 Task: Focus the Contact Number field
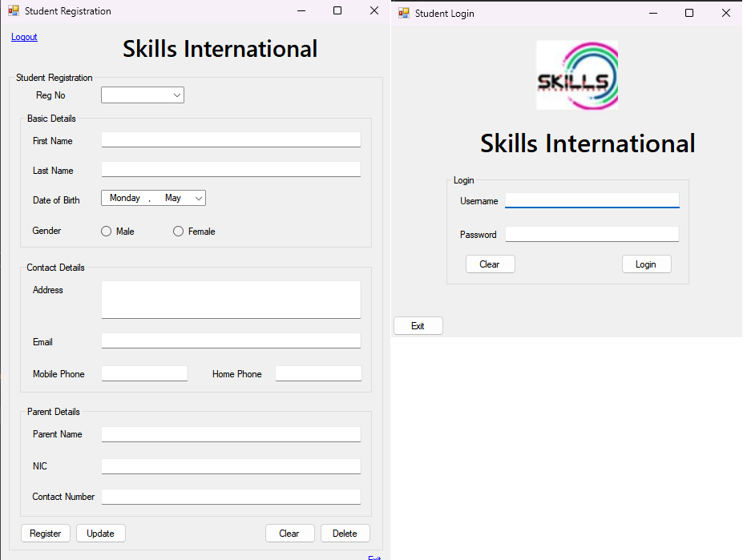(x=232, y=497)
